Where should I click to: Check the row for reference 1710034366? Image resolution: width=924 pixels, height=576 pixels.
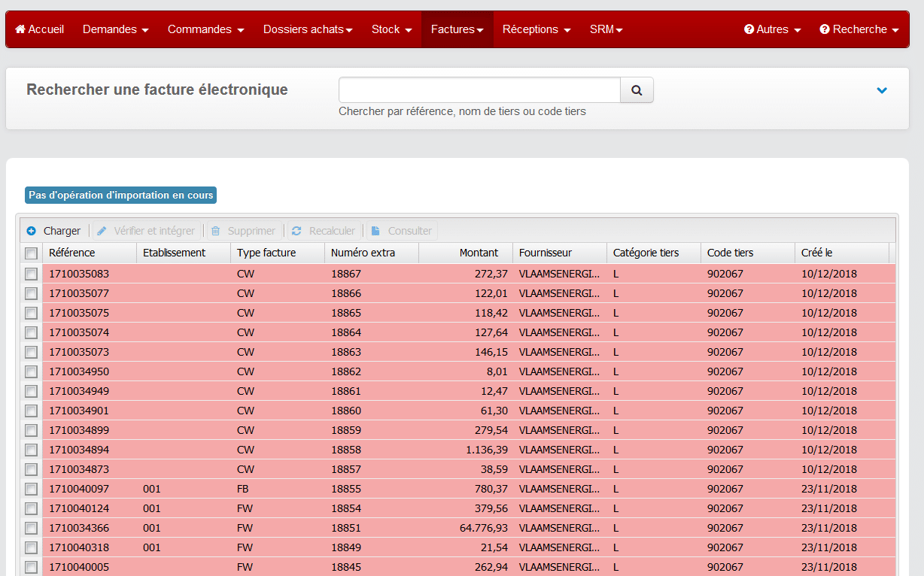coord(31,528)
